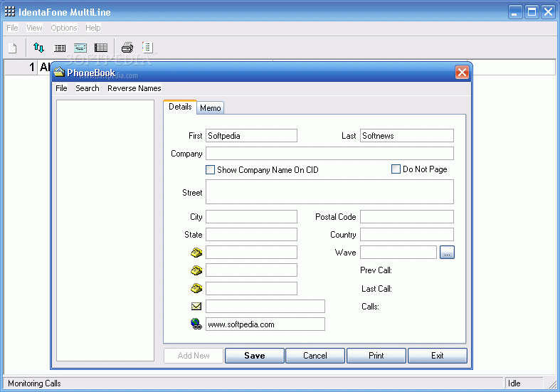
Task: Click the teal card view toolbar icon
Action: point(80,48)
